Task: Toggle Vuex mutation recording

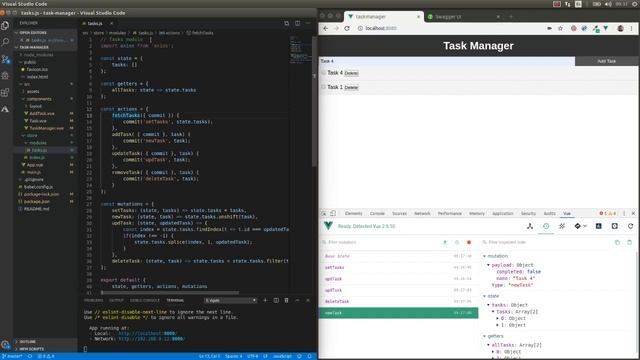Action: click(x=469, y=242)
